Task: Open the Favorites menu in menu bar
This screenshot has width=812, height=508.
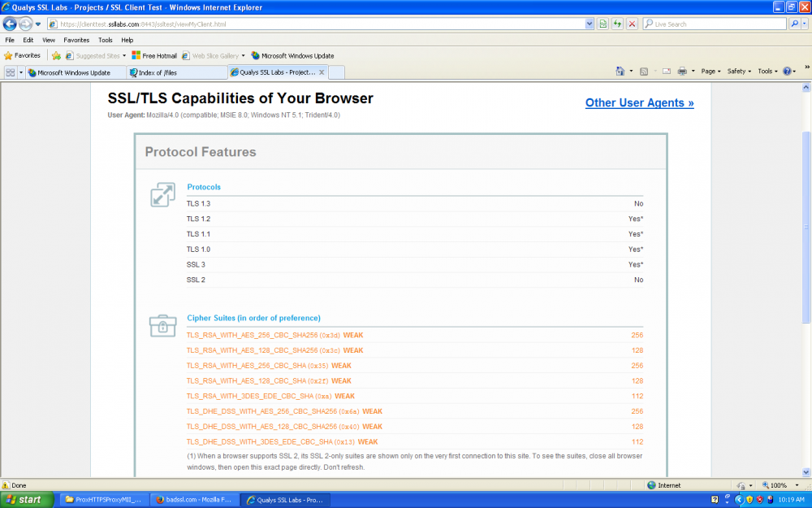Action: click(76, 39)
